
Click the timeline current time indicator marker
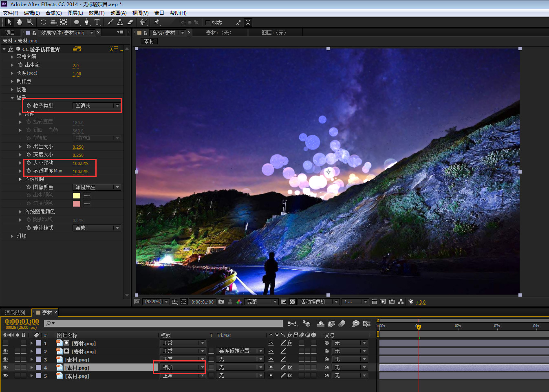(418, 327)
